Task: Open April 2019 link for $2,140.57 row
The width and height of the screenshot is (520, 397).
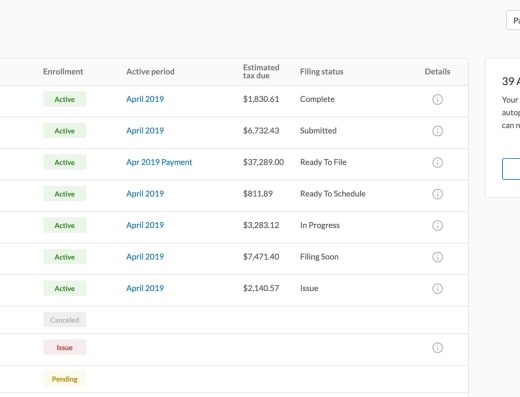Action: tap(145, 288)
